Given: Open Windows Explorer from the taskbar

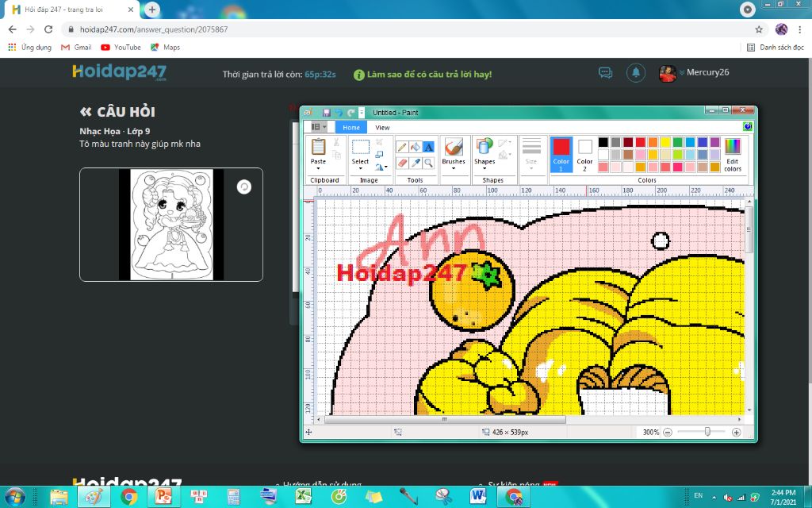Looking at the screenshot, I should click(59, 497).
